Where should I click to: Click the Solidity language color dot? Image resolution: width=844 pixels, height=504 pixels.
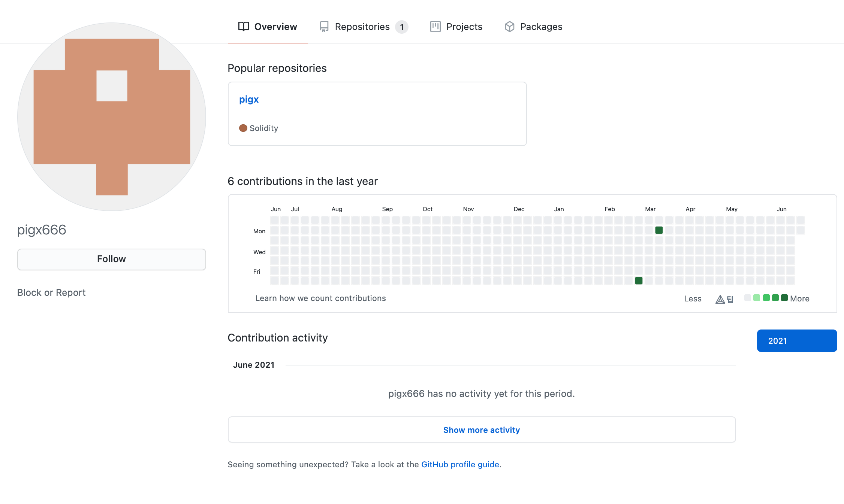243,128
